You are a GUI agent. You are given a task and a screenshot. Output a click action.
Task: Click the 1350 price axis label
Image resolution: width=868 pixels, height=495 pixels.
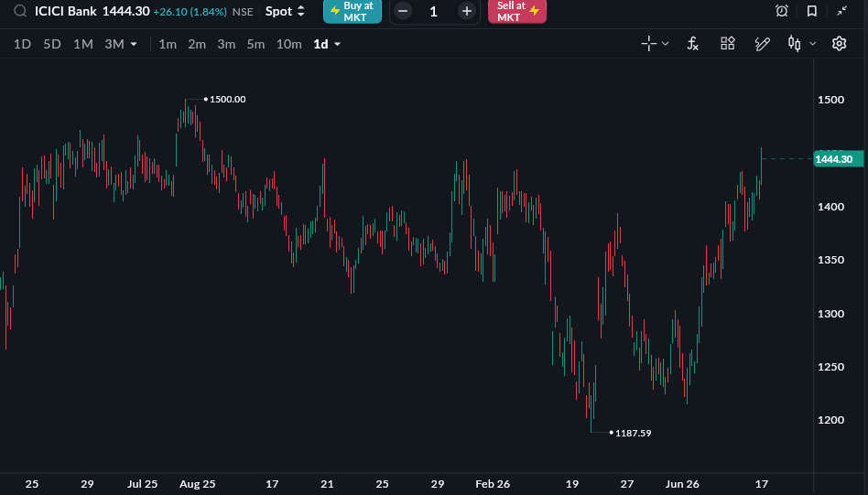coord(830,260)
